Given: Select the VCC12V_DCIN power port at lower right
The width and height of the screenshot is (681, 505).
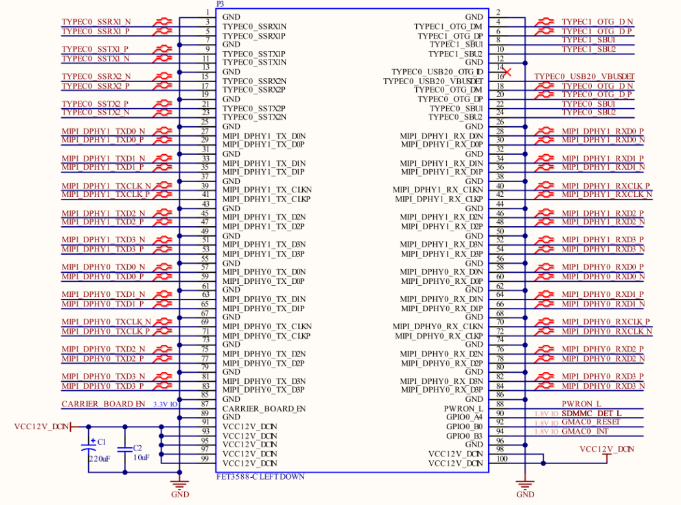Looking at the screenshot, I should point(607,453).
